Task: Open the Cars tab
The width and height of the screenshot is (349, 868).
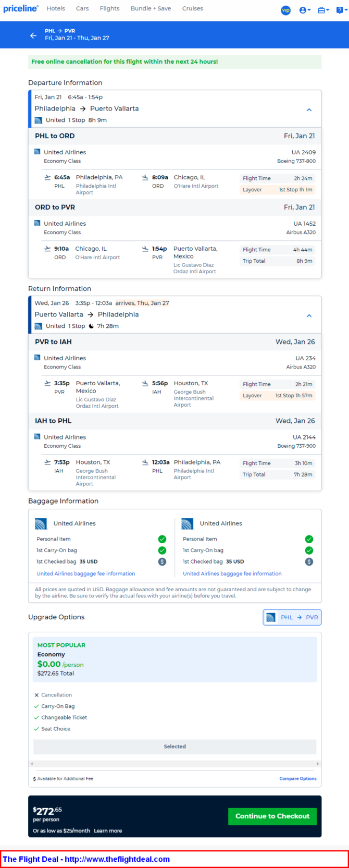Action: click(x=82, y=8)
